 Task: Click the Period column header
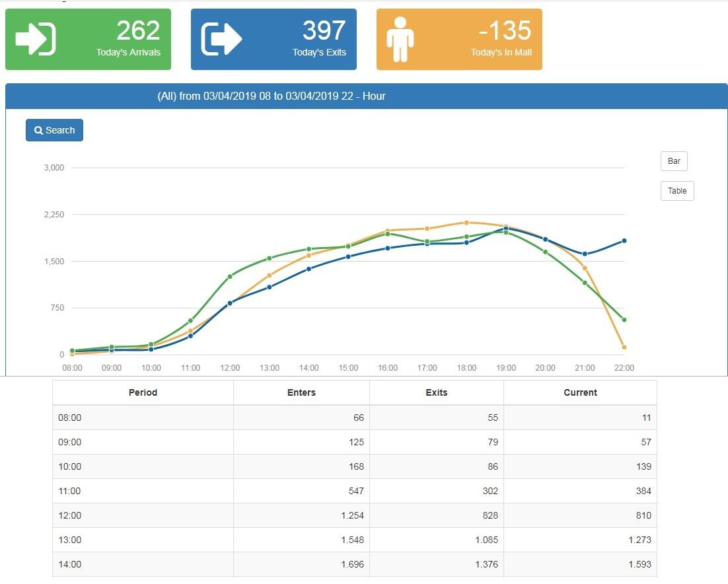[x=143, y=392]
